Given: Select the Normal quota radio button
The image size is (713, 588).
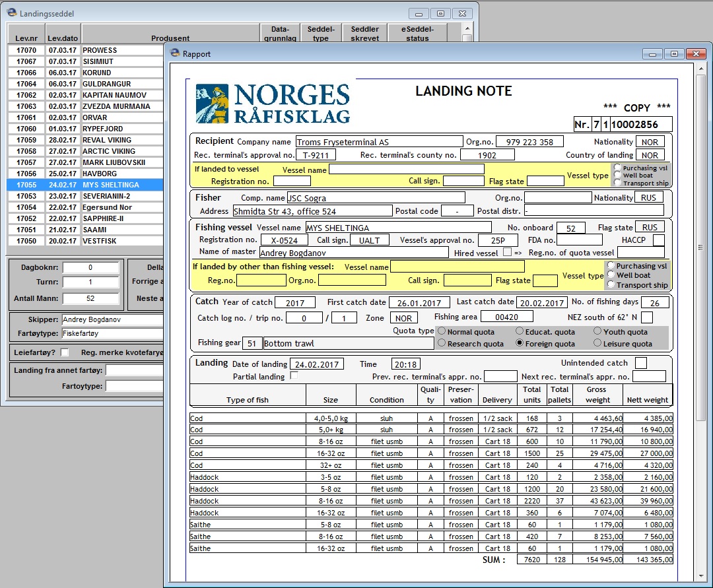Looking at the screenshot, I should 442,331.
